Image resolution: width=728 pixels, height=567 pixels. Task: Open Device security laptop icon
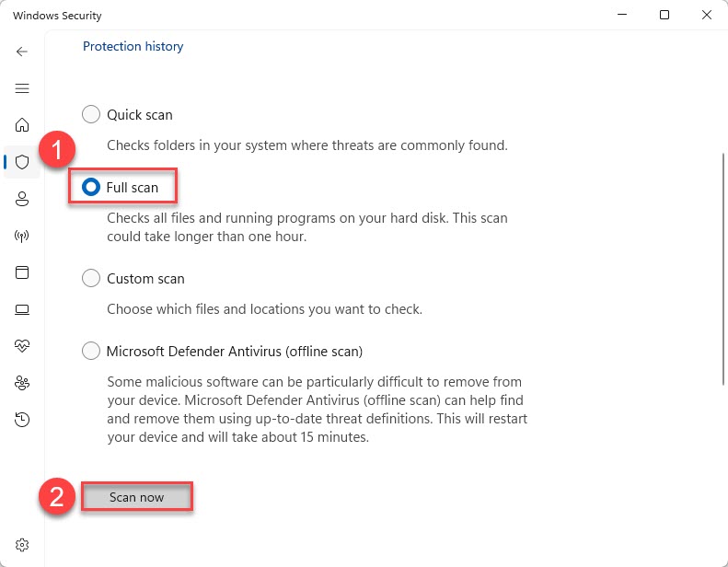tap(22, 309)
